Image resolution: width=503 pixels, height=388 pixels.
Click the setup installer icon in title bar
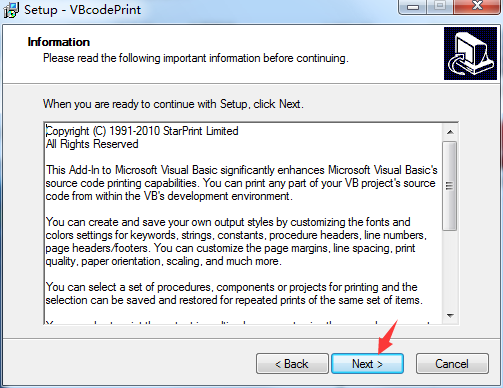11,10
